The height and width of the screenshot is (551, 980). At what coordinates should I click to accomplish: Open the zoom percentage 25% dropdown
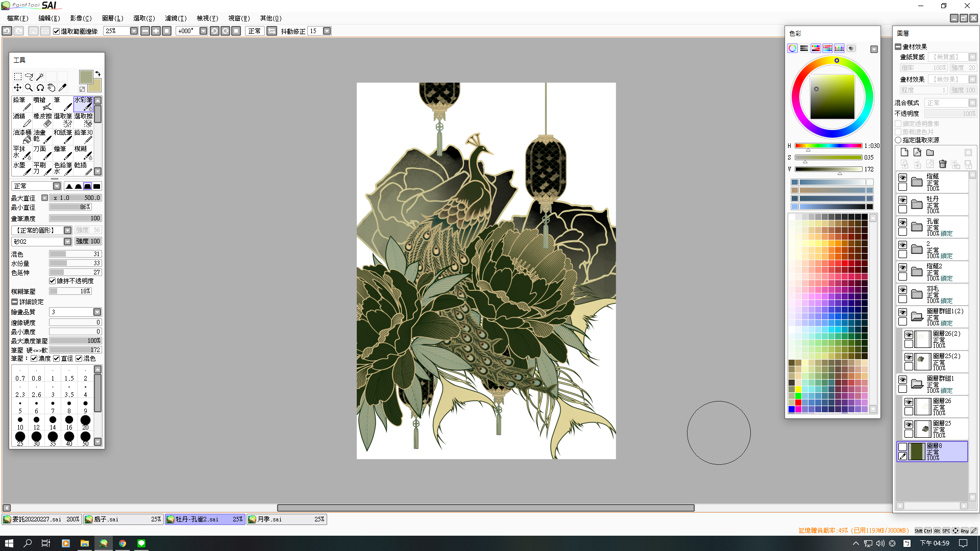tap(134, 31)
